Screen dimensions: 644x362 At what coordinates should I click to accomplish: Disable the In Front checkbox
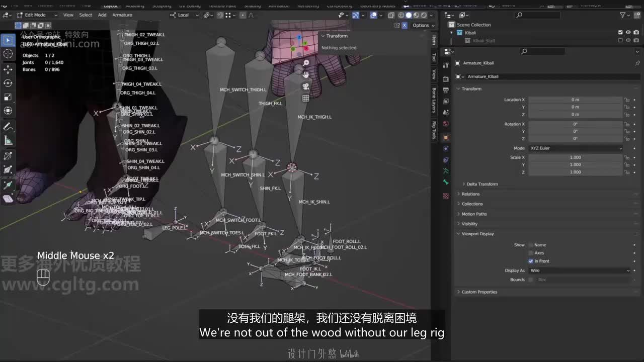(531, 261)
